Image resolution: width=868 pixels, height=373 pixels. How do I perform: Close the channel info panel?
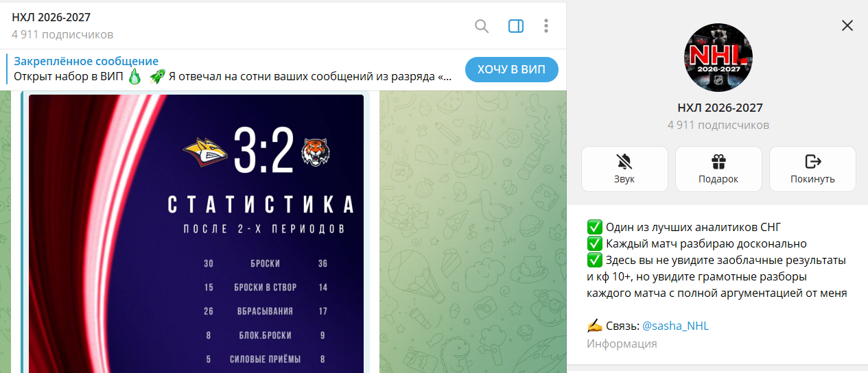(847, 25)
